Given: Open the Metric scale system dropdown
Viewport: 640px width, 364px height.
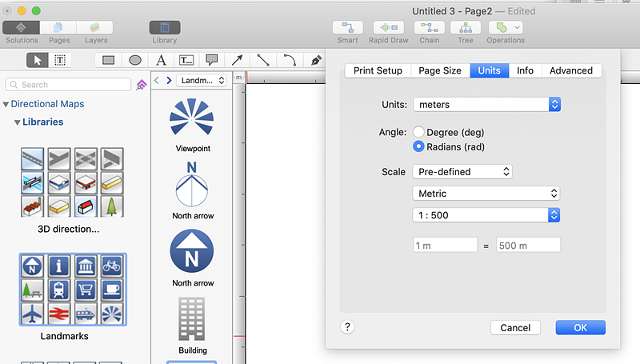Looking at the screenshot, I should click(x=486, y=194).
